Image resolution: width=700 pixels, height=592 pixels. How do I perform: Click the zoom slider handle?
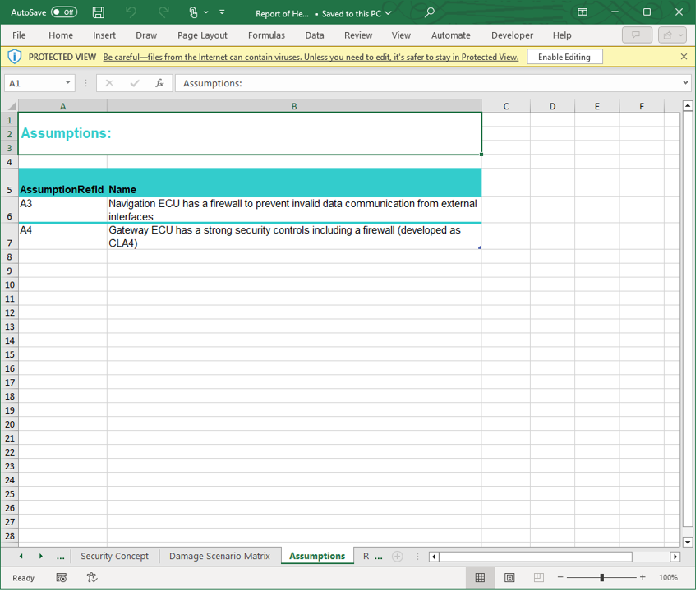click(602, 578)
